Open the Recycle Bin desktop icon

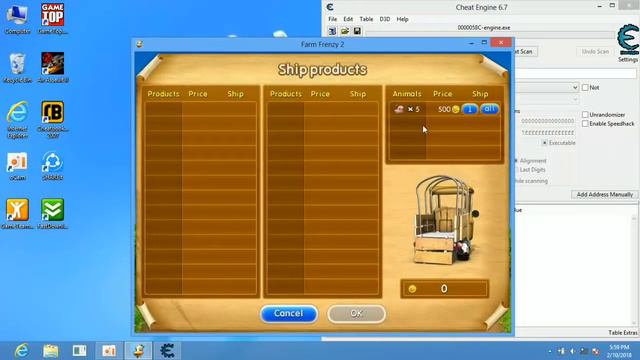pyautogui.click(x=17, y=68)
